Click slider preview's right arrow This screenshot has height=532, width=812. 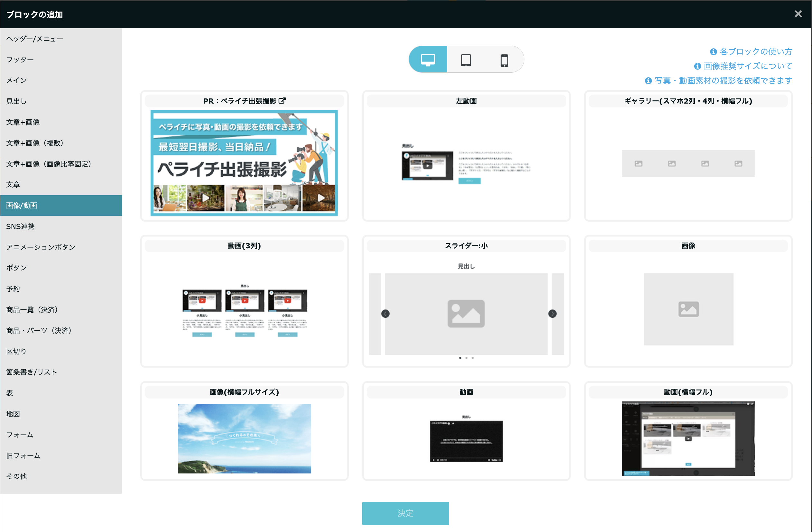[552, 313]
